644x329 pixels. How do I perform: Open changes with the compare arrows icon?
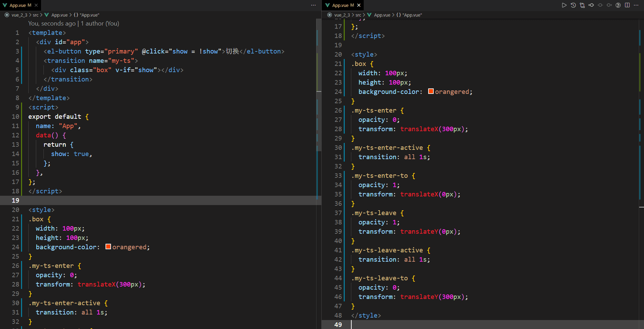[x=582, y=5]
